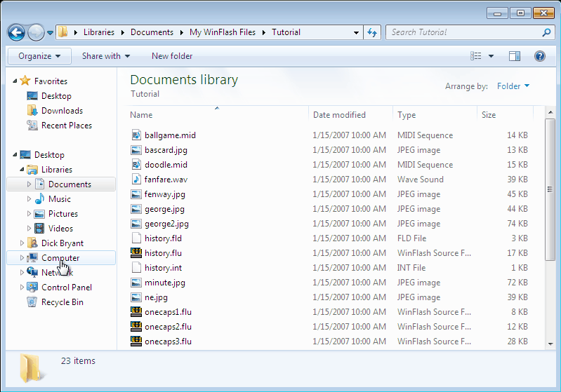Open the Help question mark icon
The height and width of the screenshot is (392, 561).
click(539, 56)
